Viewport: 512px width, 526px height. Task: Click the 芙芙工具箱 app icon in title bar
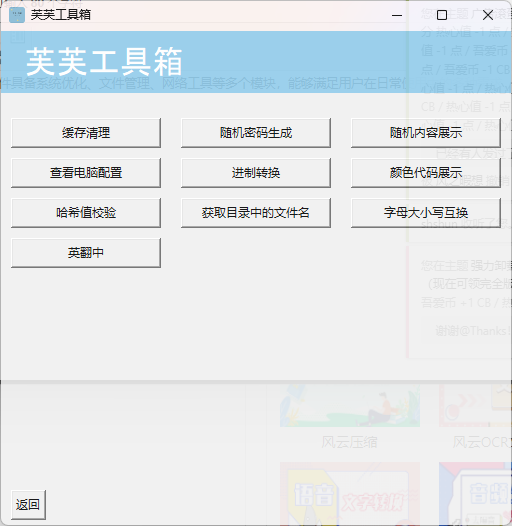click(17, 15)
